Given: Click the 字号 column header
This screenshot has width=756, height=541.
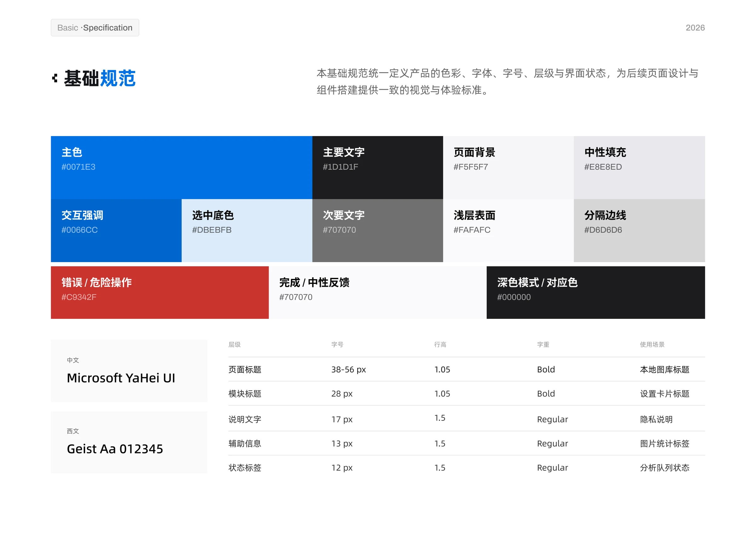Looking at the screenshot, I should click(337, 344).
